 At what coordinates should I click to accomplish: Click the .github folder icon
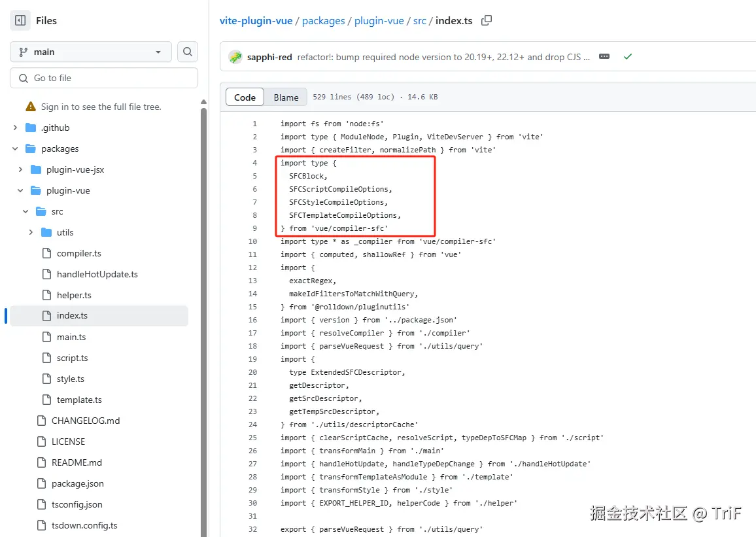31,128
